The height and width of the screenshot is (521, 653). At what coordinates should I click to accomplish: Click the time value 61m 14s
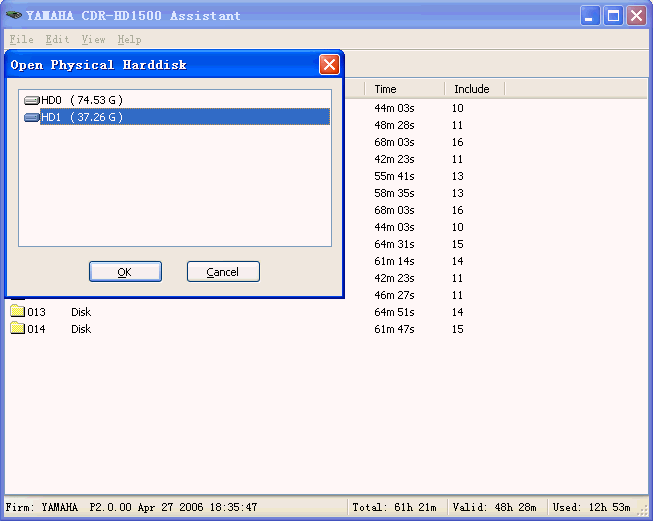[394, 261]
